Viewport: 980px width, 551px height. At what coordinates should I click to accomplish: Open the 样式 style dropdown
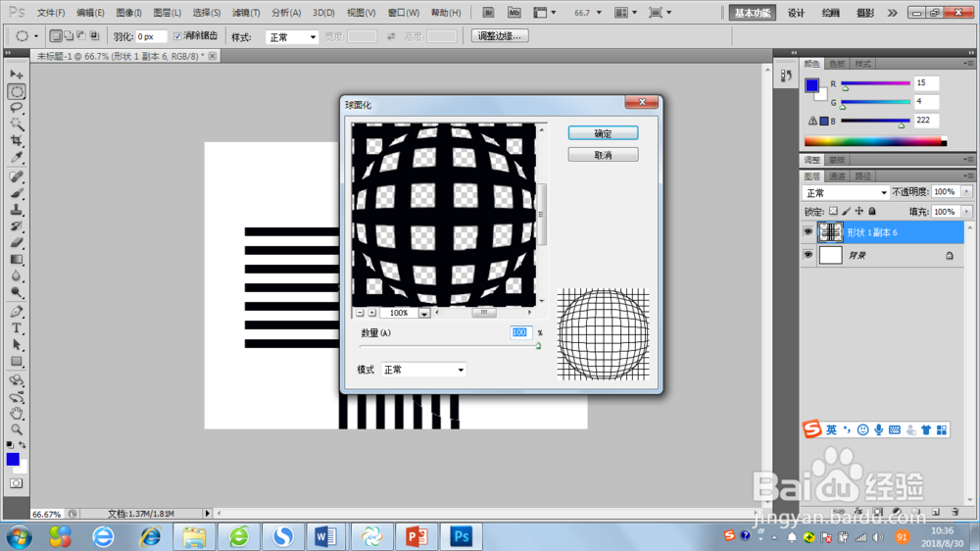(x=292, y=37)
